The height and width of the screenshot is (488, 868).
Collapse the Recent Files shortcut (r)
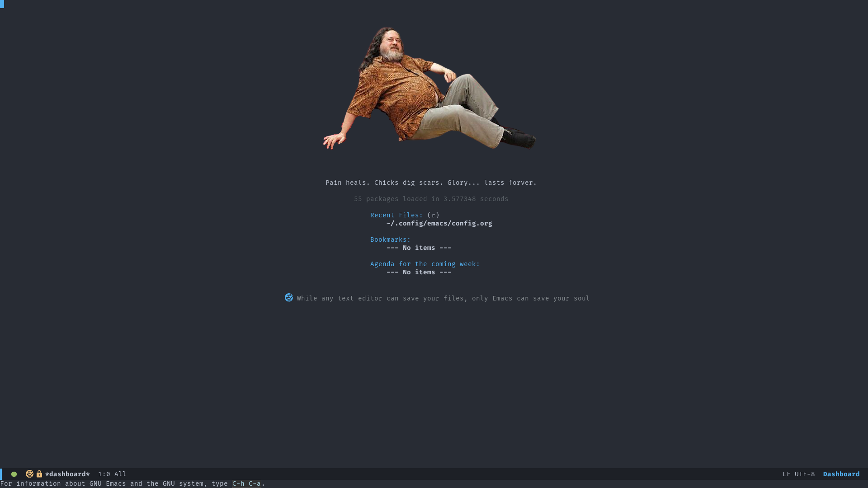pyautogui.click(x=433, y=215)
